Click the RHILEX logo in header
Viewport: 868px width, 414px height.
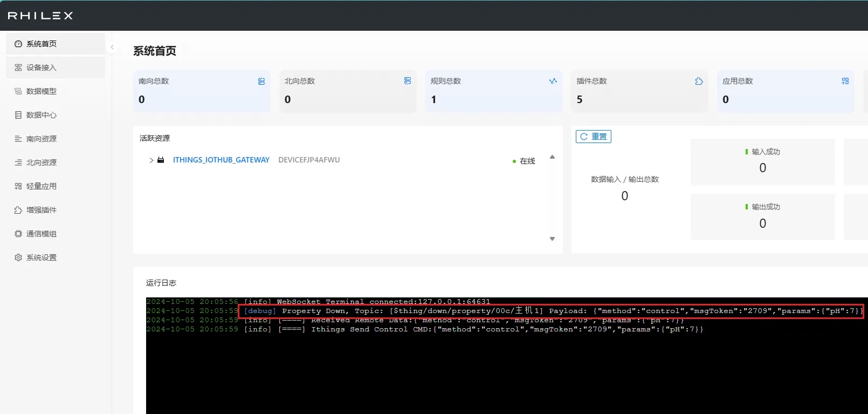click(40, 16)
